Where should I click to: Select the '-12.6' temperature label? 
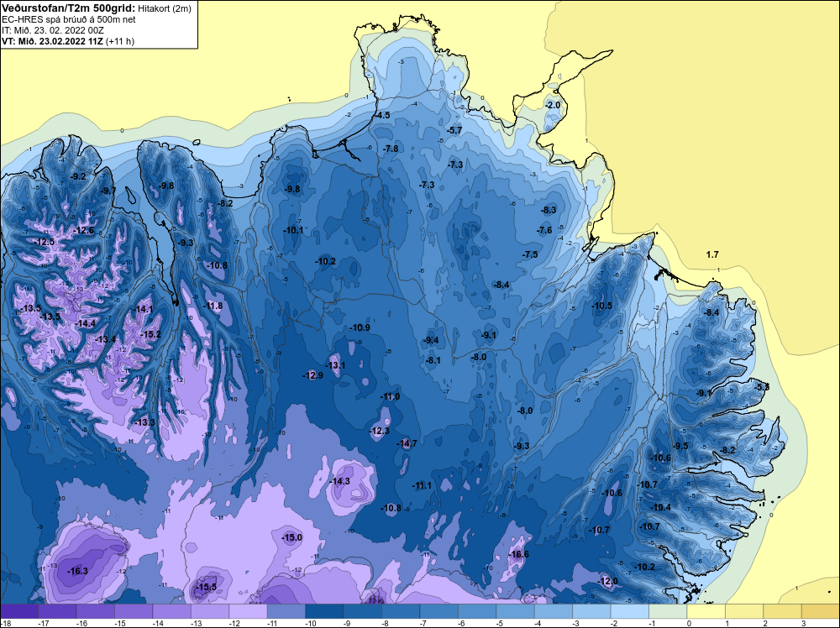84,230
